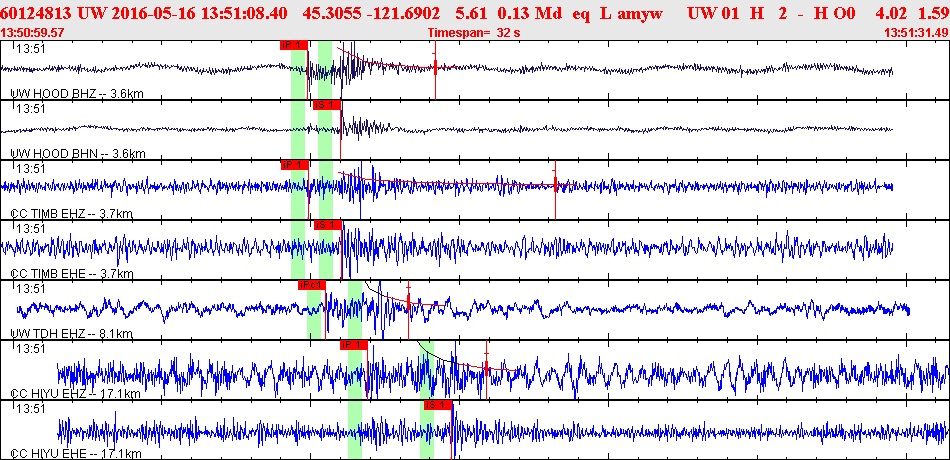The image size is (950, 460).
Task: Click the 13:51 time label on HIYU EHE row
Action: point(31,408)
